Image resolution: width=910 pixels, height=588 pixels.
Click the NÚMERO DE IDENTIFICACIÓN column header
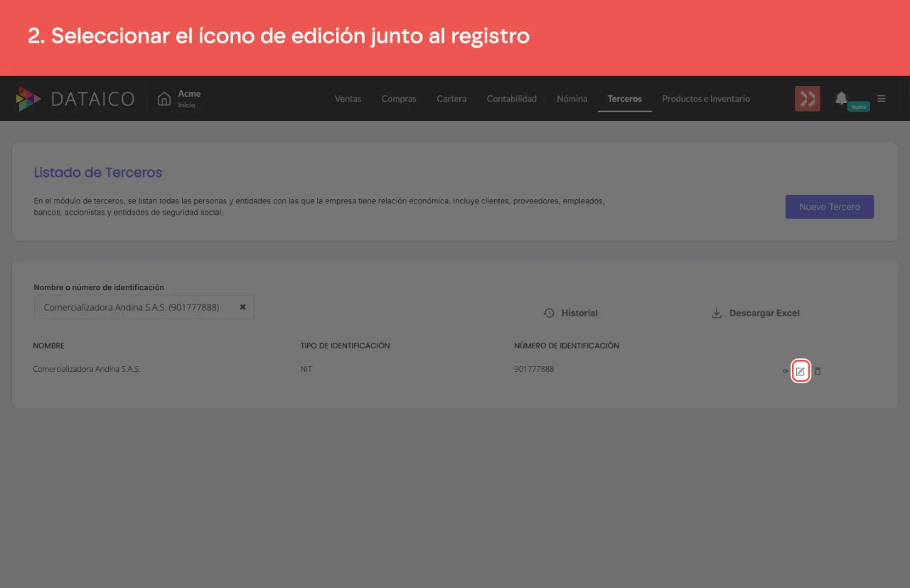[567, 346]
